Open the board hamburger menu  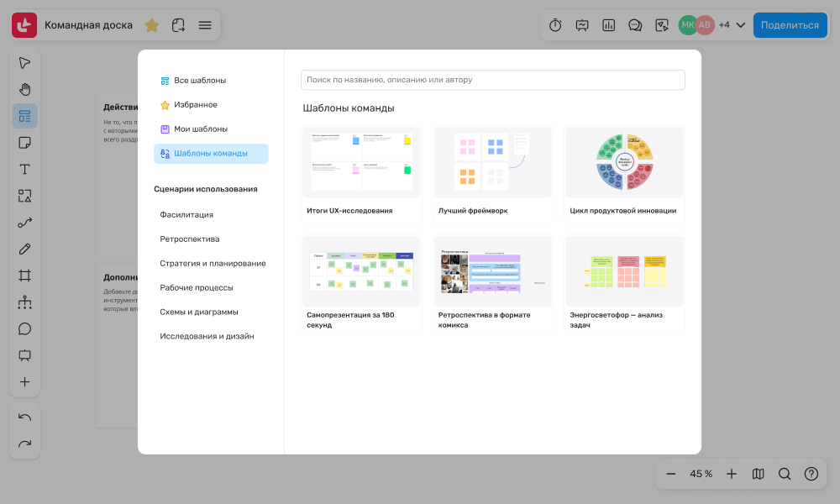click(205, 25)
